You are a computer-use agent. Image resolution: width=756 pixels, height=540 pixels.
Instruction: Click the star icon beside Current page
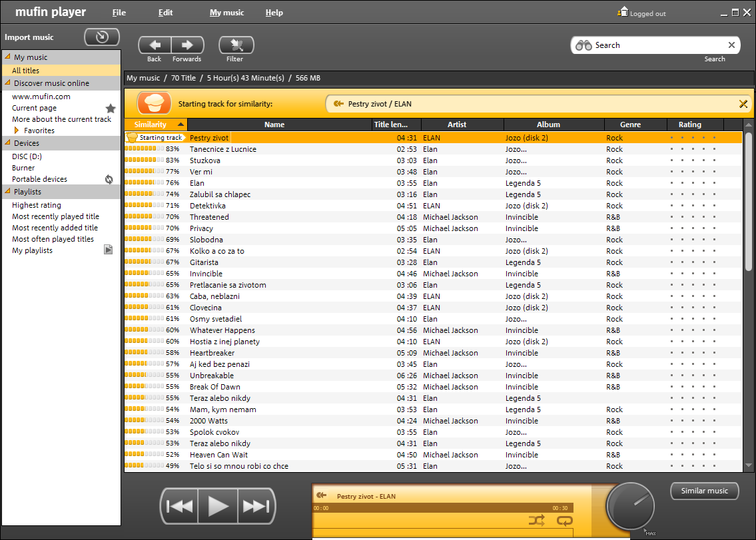pos(111,109)
